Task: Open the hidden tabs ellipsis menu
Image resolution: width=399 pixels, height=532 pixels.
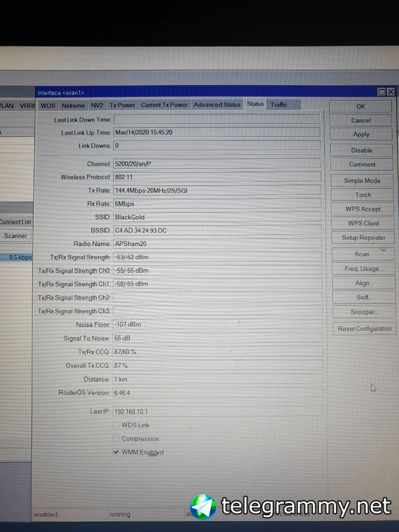Action: click(x=296, y=105)
